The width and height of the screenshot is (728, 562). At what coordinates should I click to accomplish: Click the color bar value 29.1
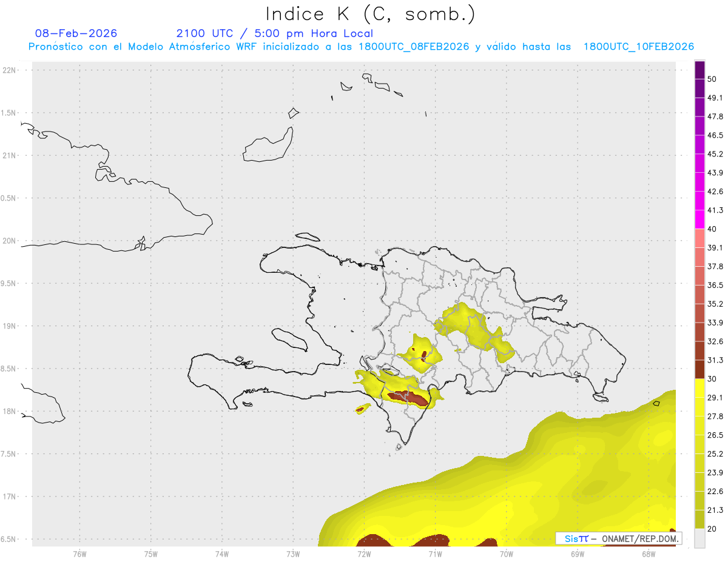(x=715, y=398)
